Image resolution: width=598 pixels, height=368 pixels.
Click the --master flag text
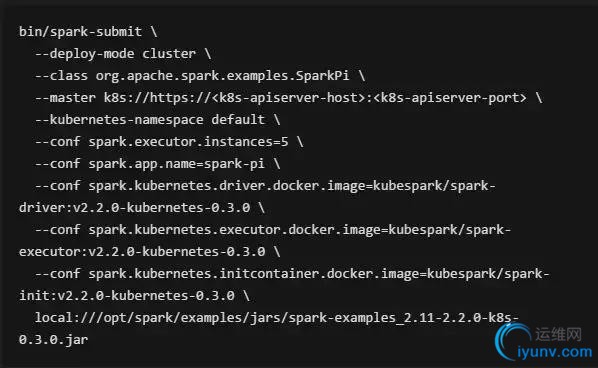(x=65, y=98)
